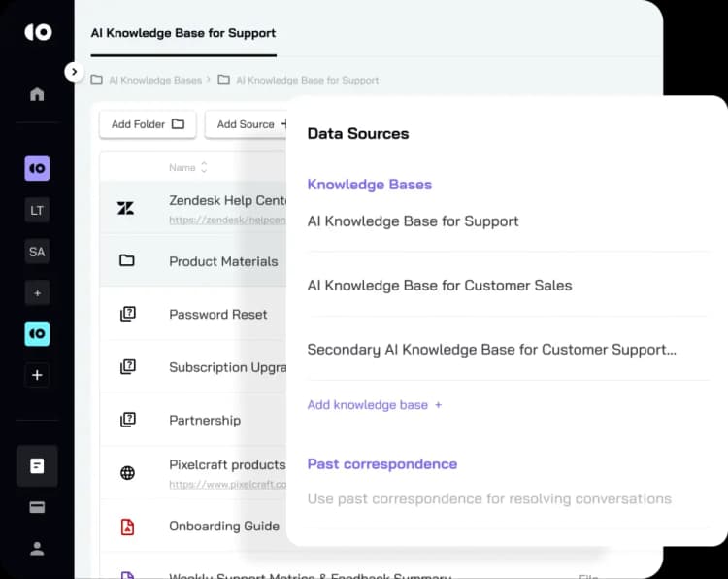The height and width of the screenshot is (579, 728).
Task: Click the Add Folder button
Action: tap(148, 124)
